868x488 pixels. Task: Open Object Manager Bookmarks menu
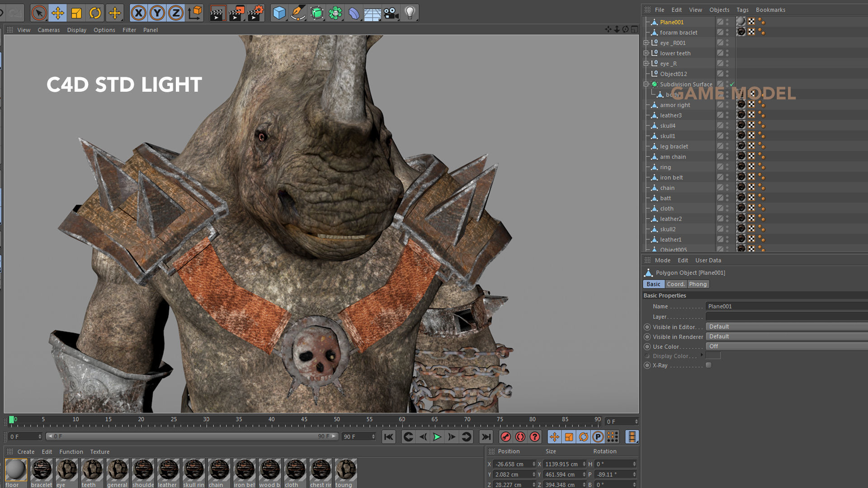[770, 9]
